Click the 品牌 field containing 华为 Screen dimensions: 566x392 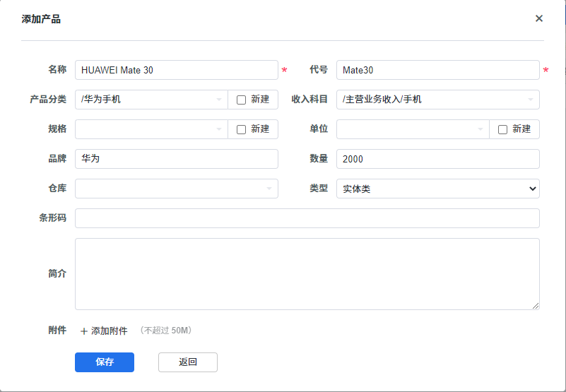(x=177, y=159)
